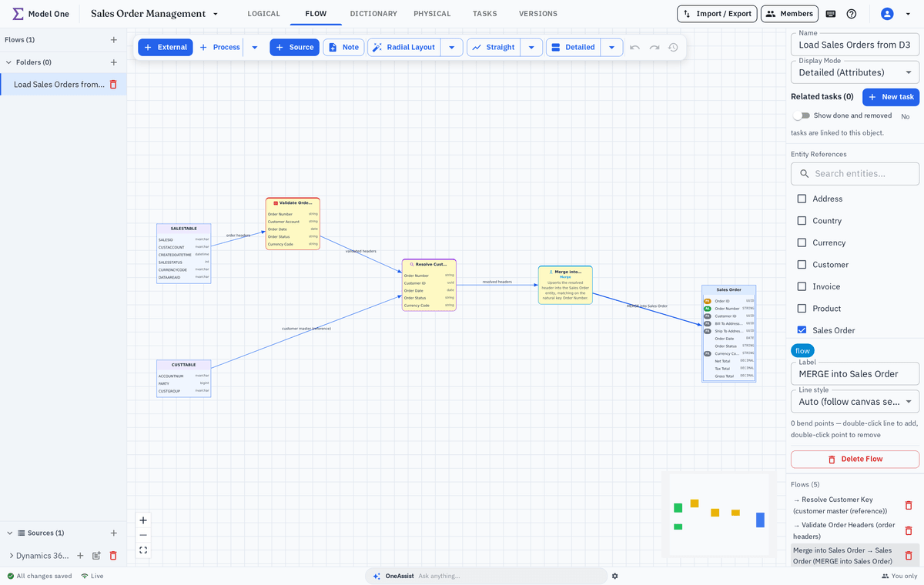Switch to the VERSIONS tab

[x=537, y=14]
